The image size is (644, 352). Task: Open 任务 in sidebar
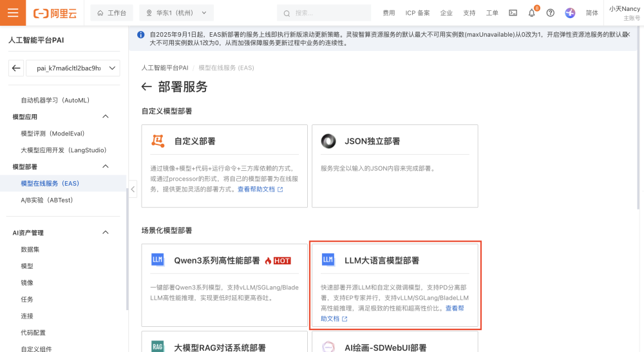pos(27,299)
